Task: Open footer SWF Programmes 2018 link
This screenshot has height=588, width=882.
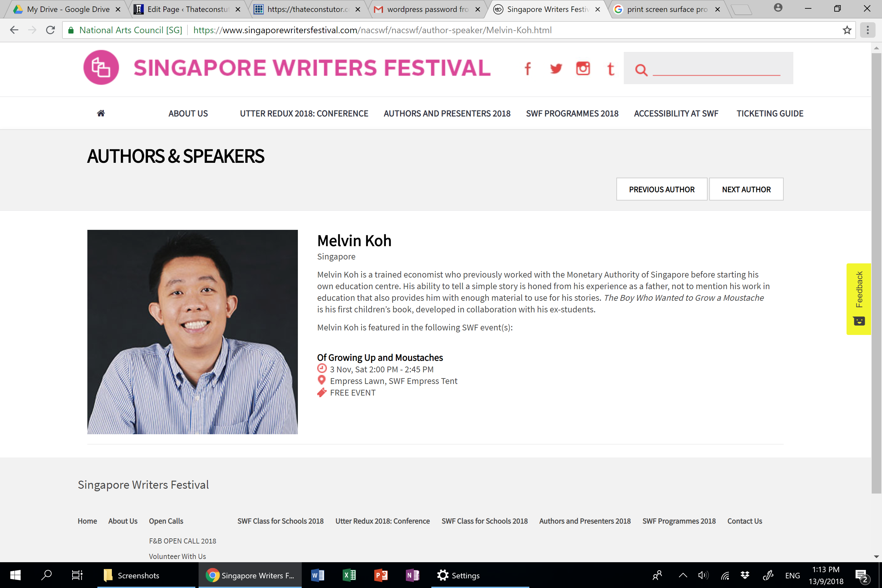Action: [x=679, y=521]
